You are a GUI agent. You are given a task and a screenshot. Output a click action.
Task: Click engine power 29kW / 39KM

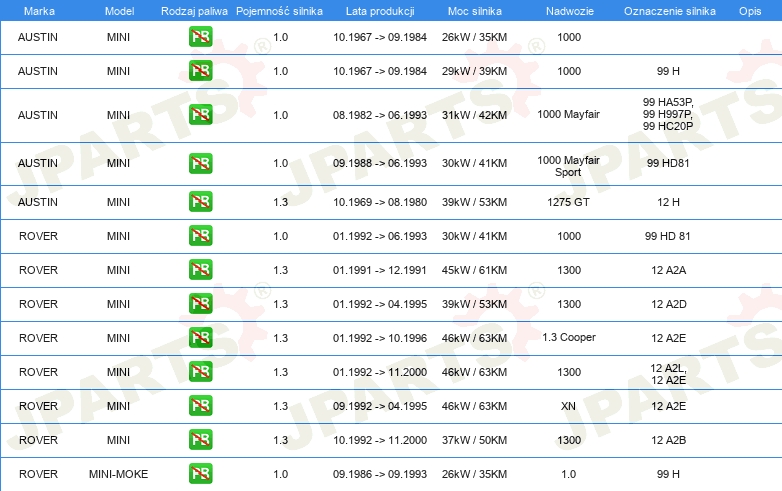coord(474,71)
